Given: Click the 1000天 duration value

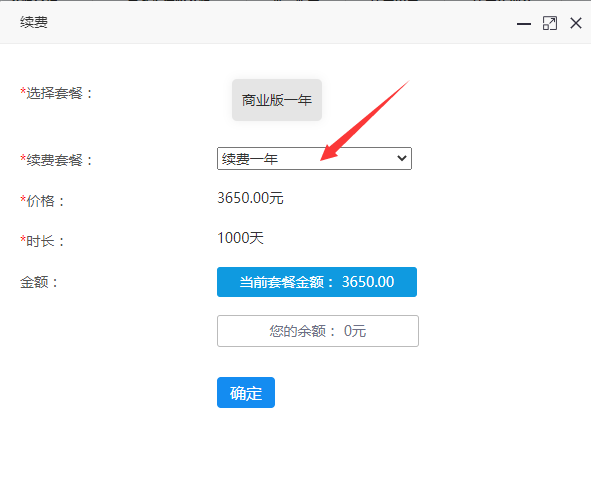Looking at the screenshot, I should 240,238.
